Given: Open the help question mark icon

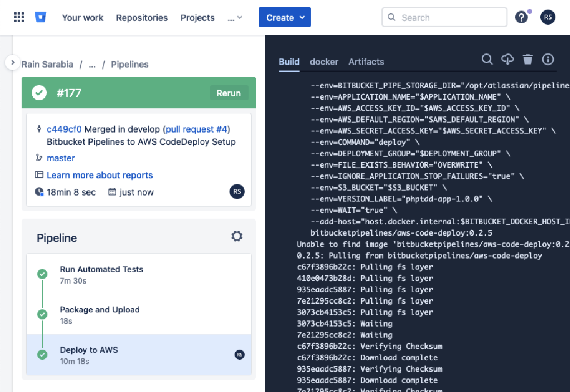Looking at the screenshot, I should pyautogui.click(x=521, y=17).
